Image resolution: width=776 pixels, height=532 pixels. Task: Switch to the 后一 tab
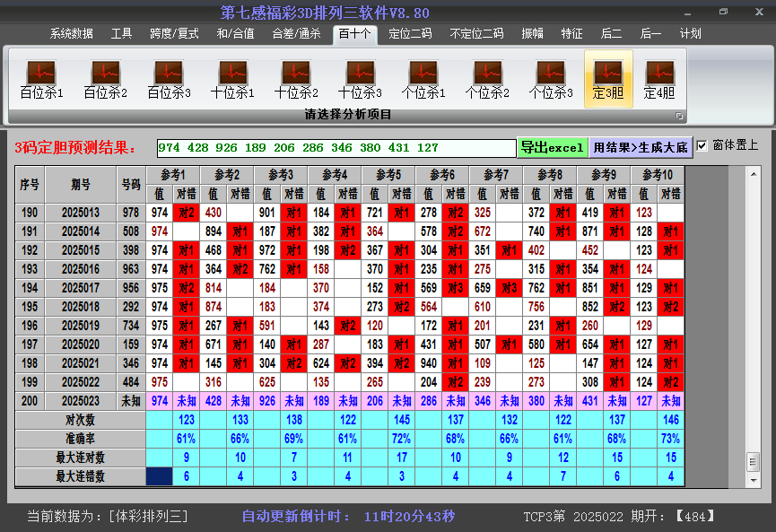(x=650, y=34)
